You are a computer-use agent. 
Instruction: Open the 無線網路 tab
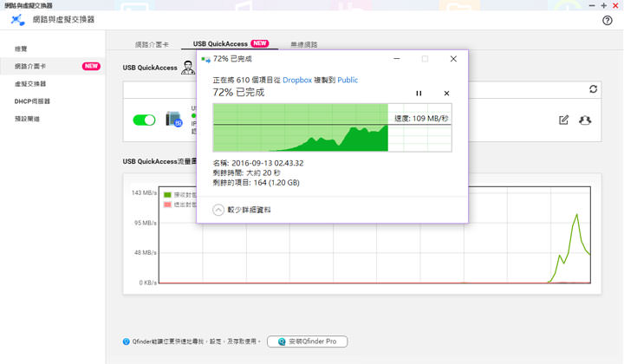coord(303,43)
